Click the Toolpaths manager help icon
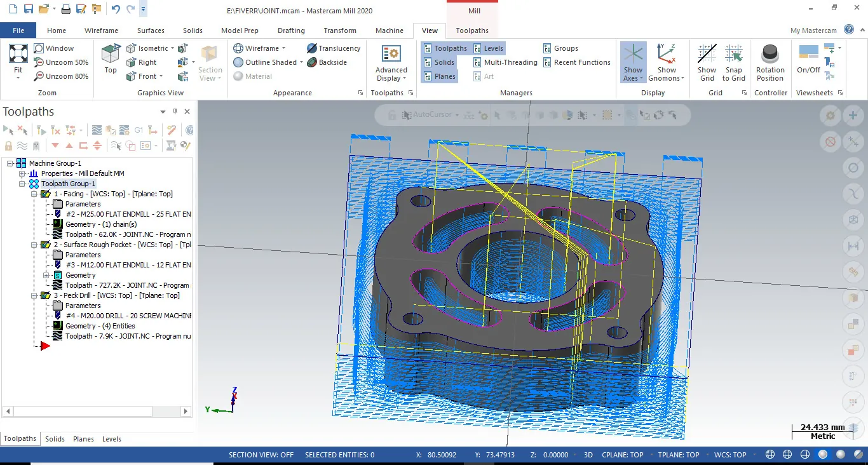The image size is (868, 465). (189, 130)
